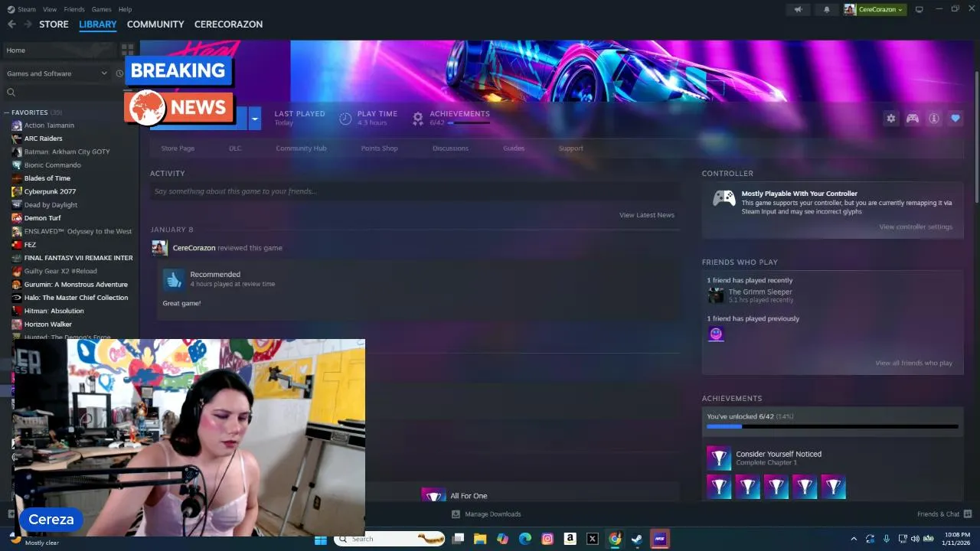Open the Points Shop link
This screenshot has height=551, width=980.
tap(380, 148)
